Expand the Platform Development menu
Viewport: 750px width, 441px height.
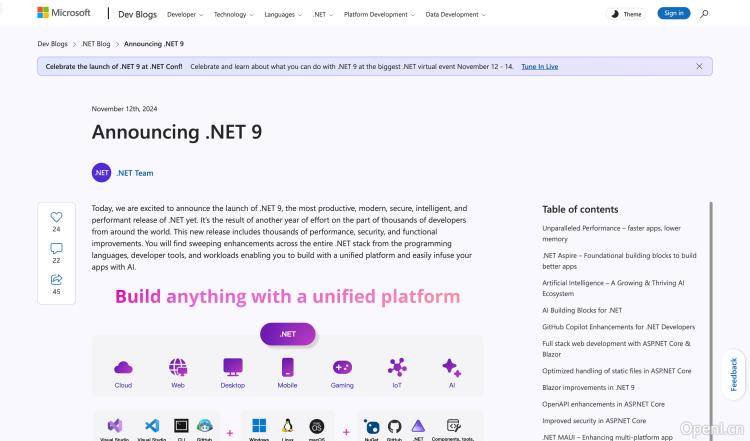click(379, 15)
